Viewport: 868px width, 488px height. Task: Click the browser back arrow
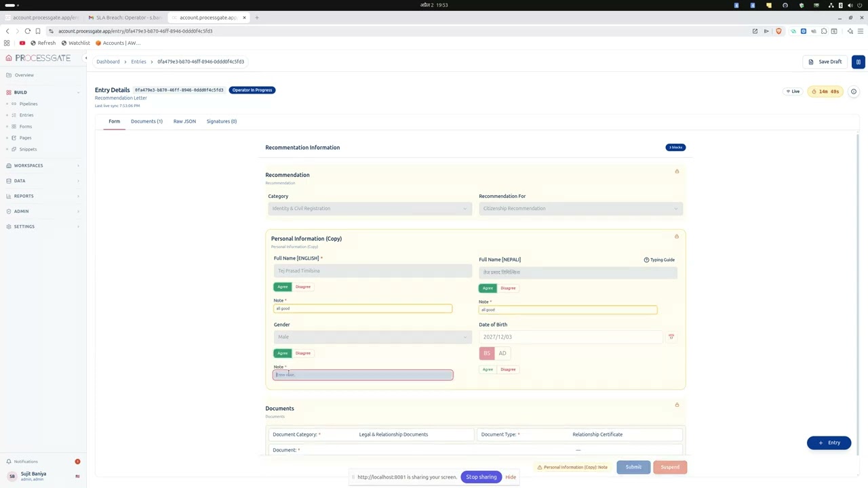(x=7, y=31)
